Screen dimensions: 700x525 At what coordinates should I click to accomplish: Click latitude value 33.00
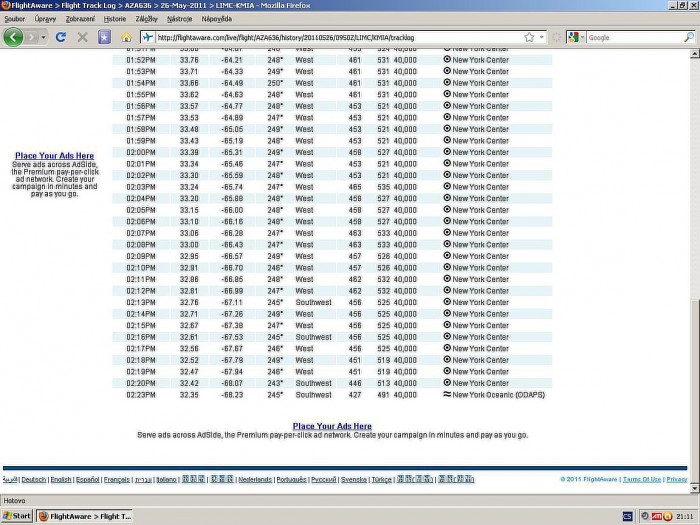[189, 245]
